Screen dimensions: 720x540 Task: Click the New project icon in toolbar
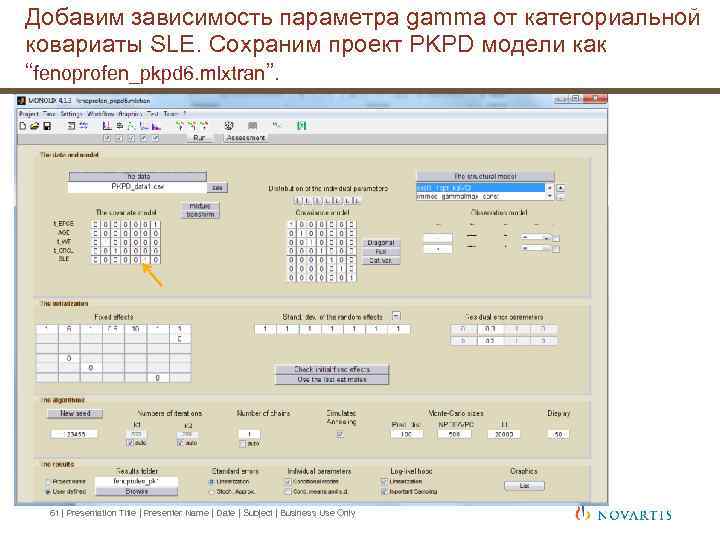pyautogui.click(x=22, y=126)
